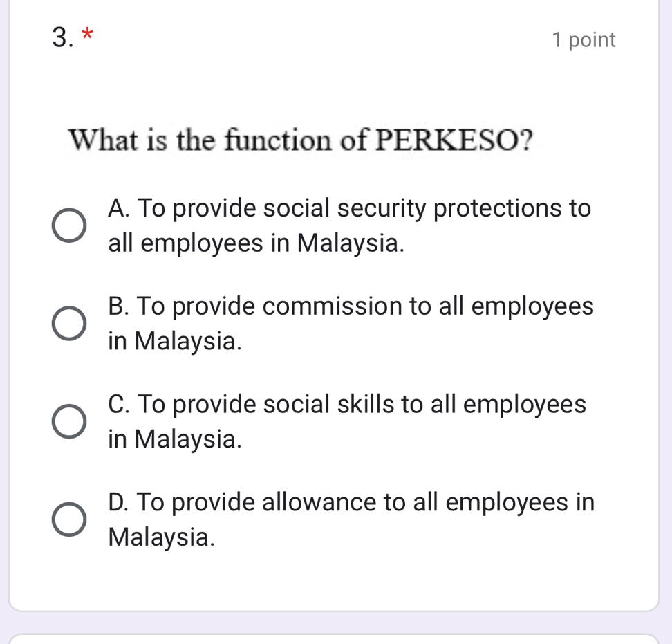
Task: Click the '1 point' label
Action: pyautogui.click(x=584, y=40)
